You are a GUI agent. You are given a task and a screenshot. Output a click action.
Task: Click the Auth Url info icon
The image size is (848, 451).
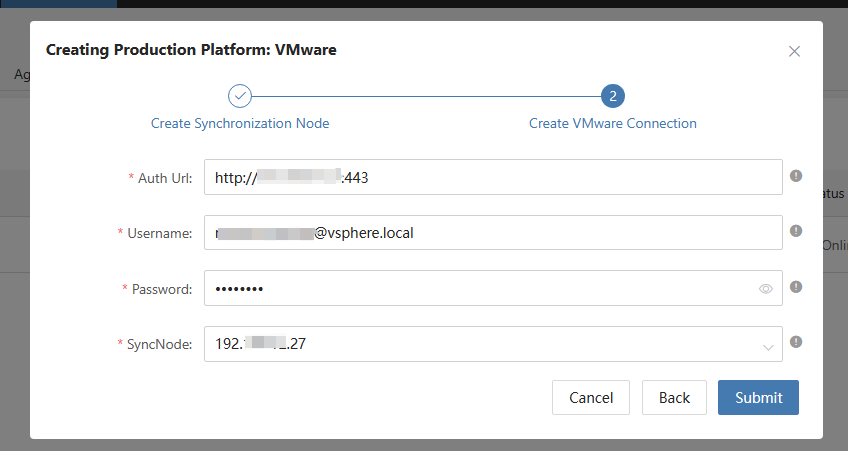[x=796, y=175]
